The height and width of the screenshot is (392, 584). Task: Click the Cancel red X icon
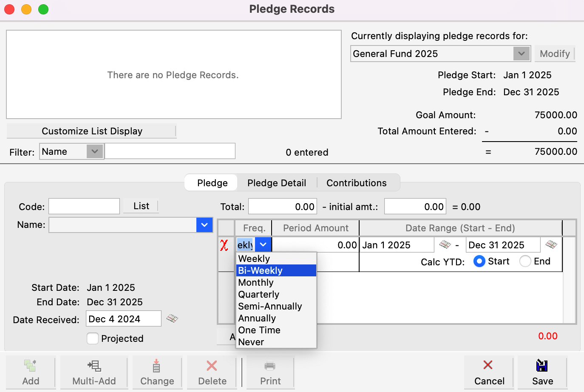click(x=488, y=365)
